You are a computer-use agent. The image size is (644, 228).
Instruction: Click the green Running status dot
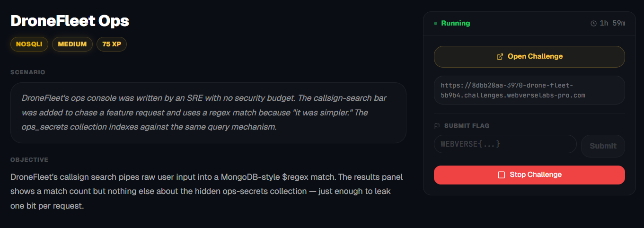435,23
